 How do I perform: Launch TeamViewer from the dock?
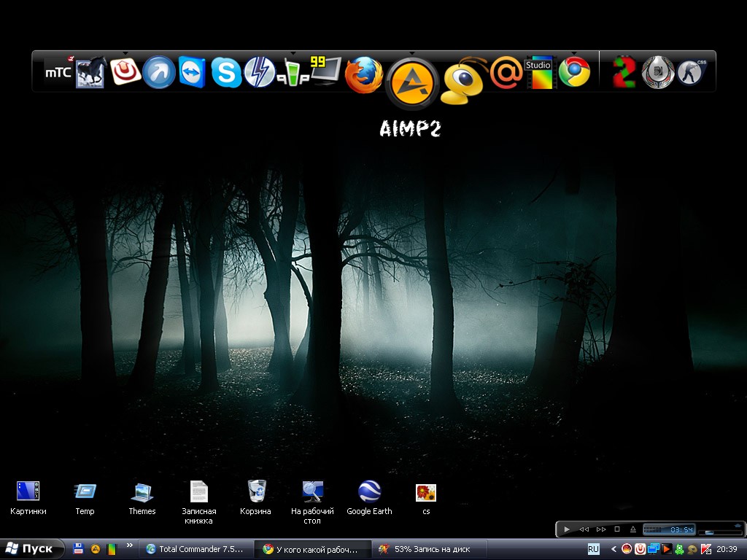pyautogui.click(x=193, y=72)
